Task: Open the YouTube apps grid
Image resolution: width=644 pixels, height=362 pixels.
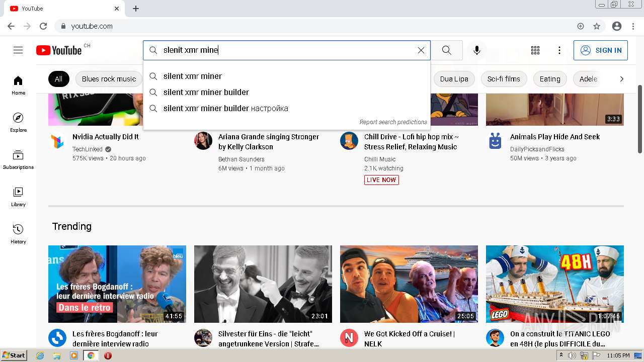Action: coord(535,50)
